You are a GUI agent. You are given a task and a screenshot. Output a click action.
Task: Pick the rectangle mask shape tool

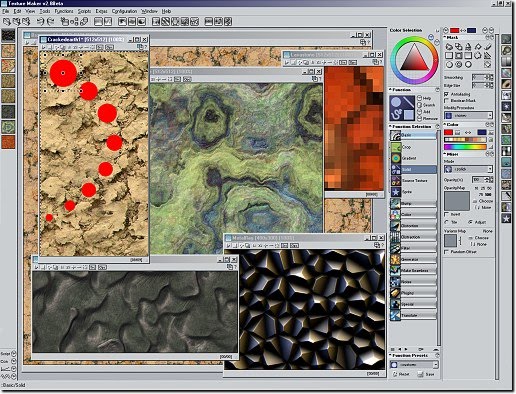449,56
